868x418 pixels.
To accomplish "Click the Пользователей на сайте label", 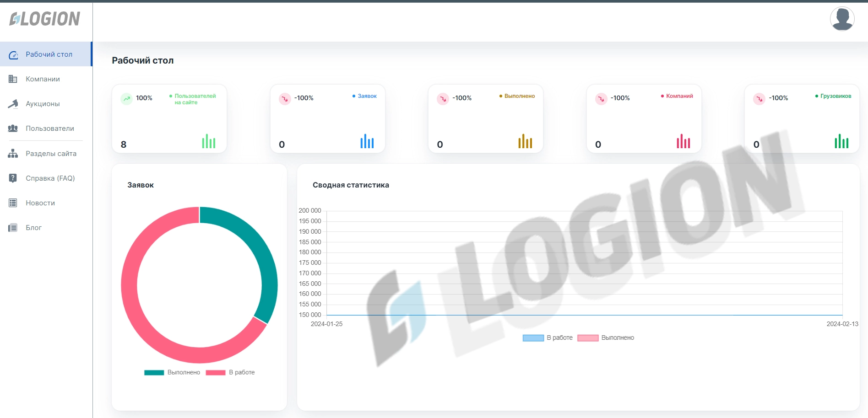I will click(x=195, y=99).
